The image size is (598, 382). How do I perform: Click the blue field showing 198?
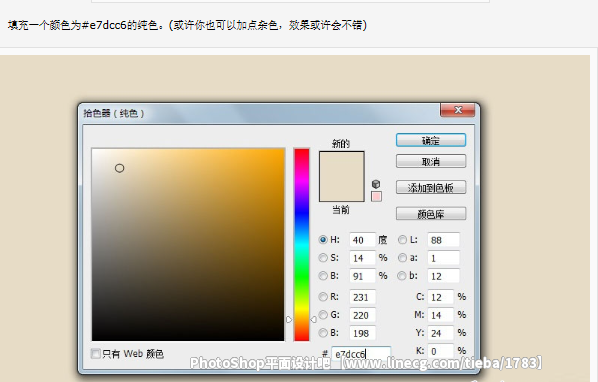point(362,333)
